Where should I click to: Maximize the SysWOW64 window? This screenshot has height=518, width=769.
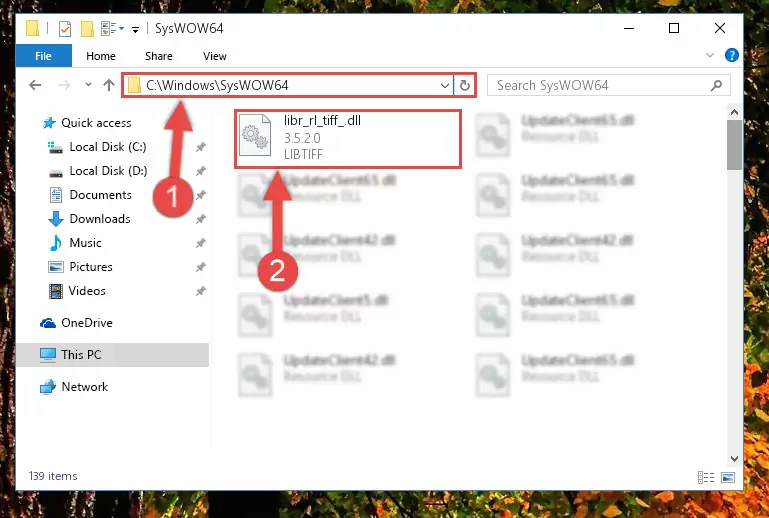pos(674,28)
